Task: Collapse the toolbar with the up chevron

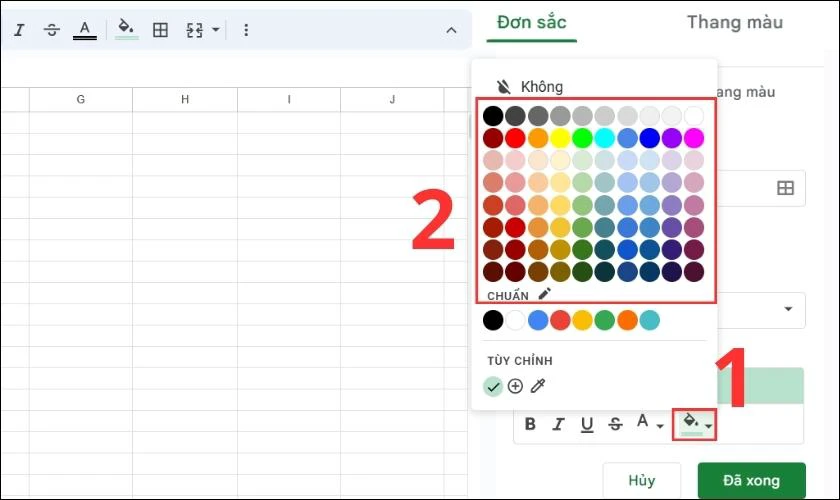Action: point(451,31)
